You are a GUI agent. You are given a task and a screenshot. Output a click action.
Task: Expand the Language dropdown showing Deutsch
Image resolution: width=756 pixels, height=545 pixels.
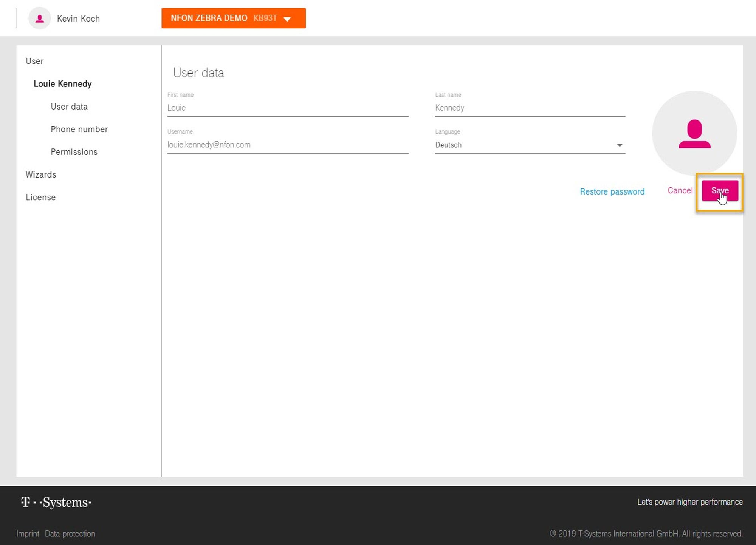[x=529, y=145]
